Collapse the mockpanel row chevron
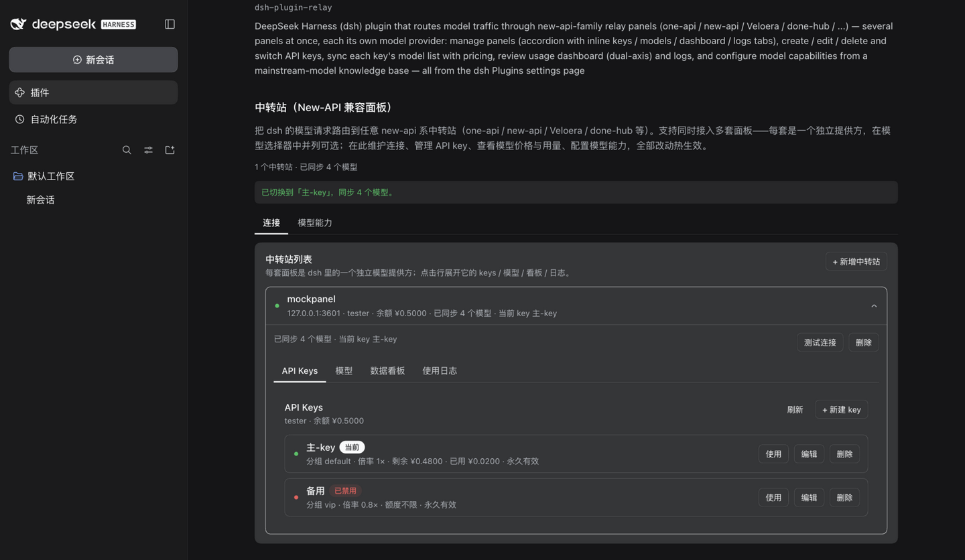 874,306
